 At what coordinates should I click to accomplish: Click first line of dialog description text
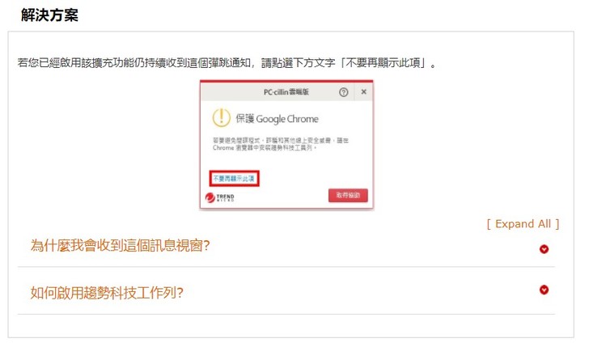(281, 141)
